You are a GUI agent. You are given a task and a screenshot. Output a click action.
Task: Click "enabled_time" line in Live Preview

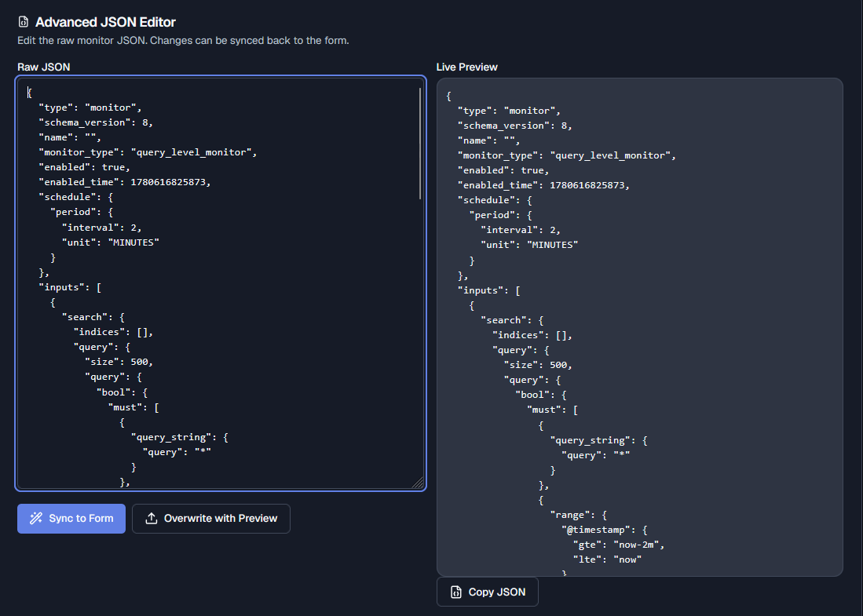(x=543, y=185)
